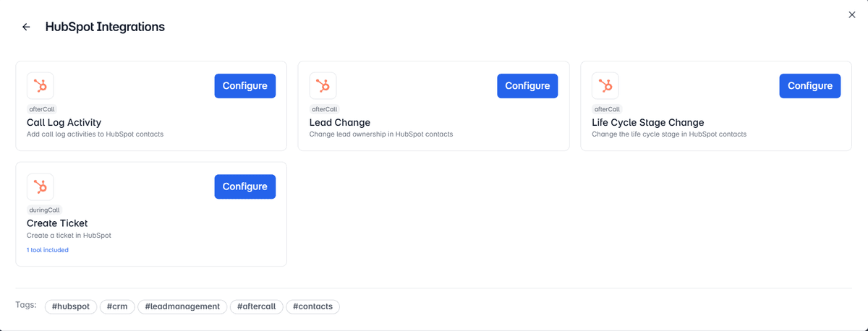Select the #aftercall tag
The image size is (868, 331).
point(257,306)
